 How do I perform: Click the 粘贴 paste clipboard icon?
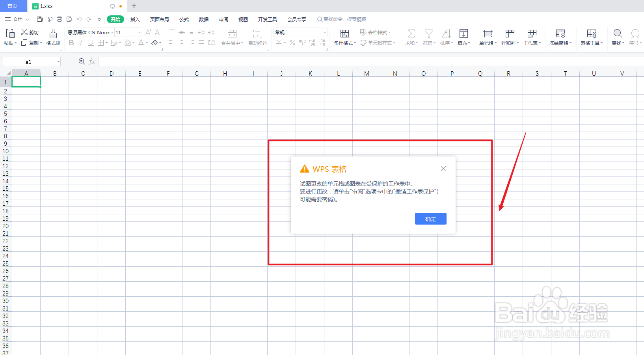click(10, 33)
